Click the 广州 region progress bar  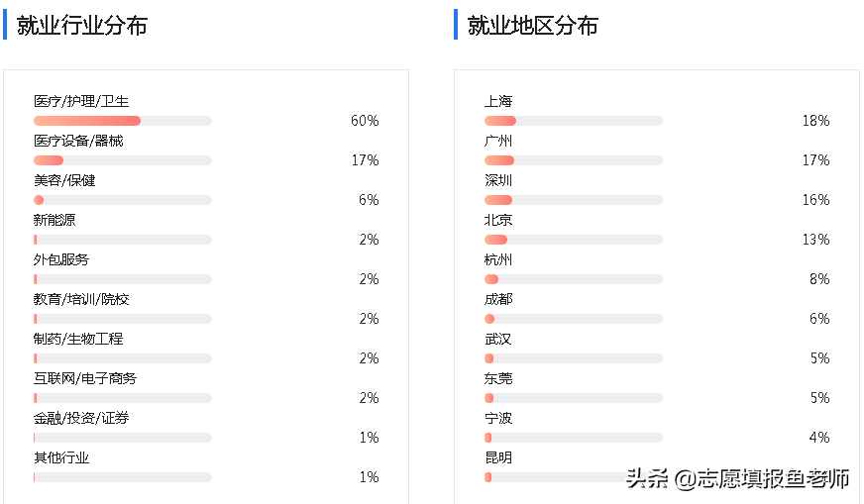click(x=573, y=160)
